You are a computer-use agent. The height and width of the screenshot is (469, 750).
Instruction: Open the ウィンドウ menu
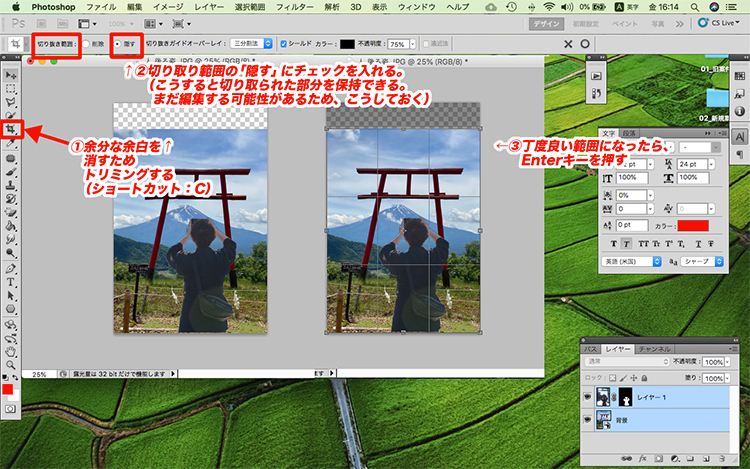point(417,7)
